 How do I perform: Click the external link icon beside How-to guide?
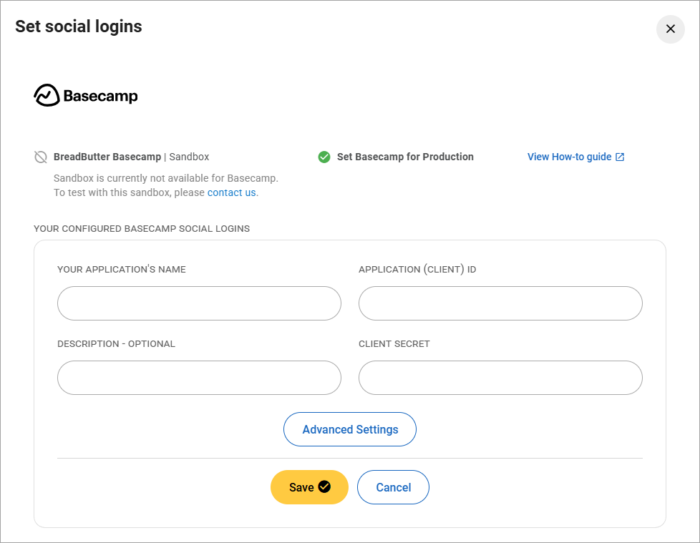[620, 157]
